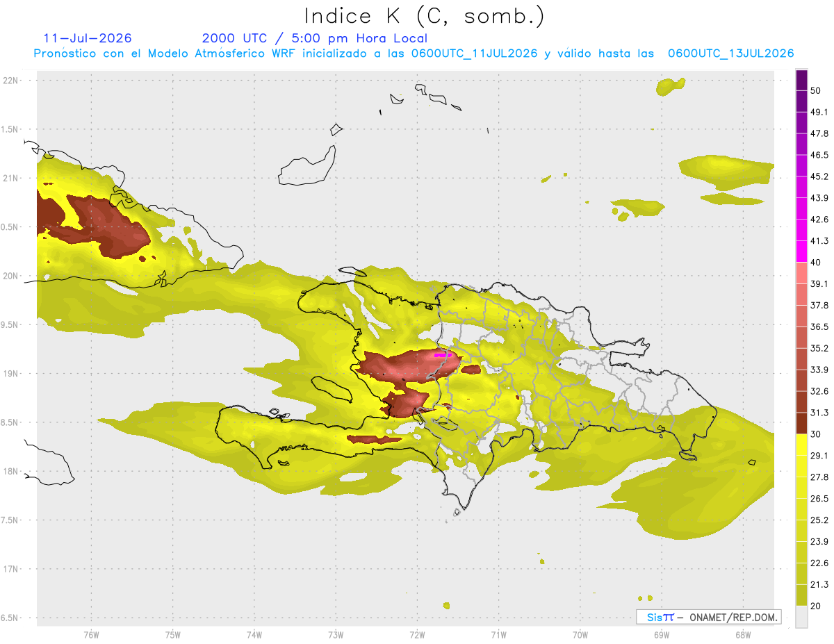The width and height of the screenshot is (834, 644).
Task: Click the color bar label "47.8"
Action: [819, 133]
